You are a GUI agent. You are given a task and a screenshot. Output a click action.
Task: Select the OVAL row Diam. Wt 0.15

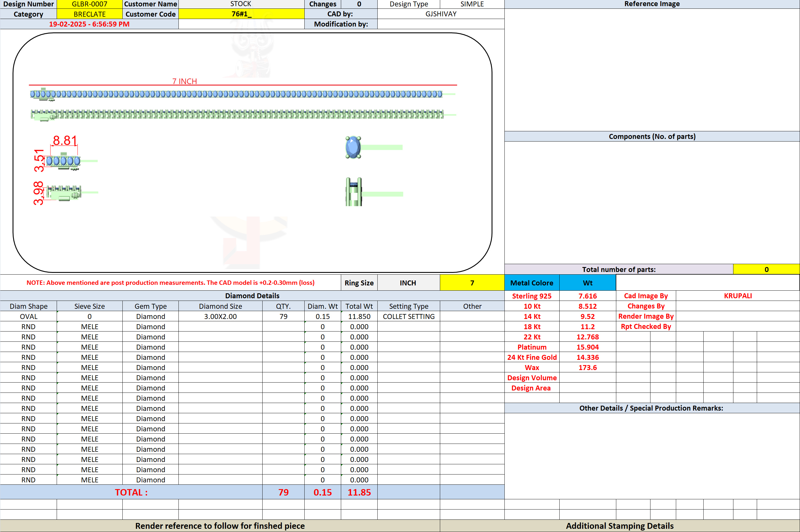pyautogui.click(x=322, y=316)
